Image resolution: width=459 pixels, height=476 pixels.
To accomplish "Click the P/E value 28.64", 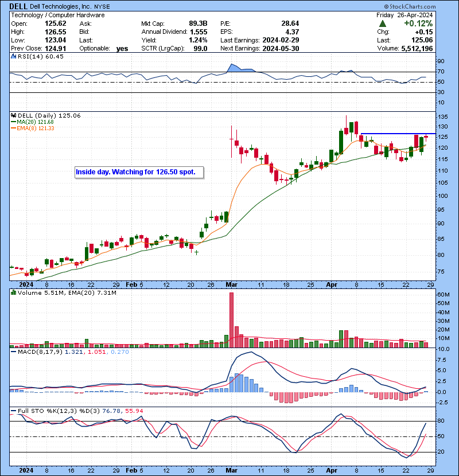I will click(x=290, y=24).
